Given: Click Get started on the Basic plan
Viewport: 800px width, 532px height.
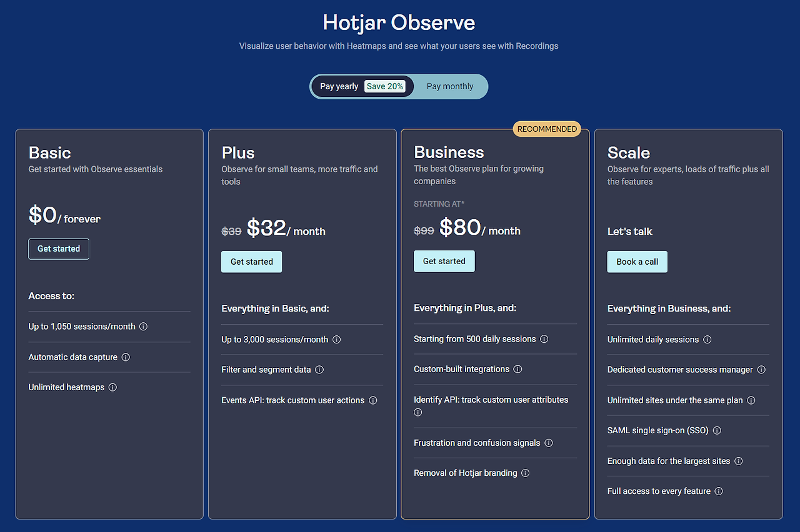Looking at the screenshot, I should 59,249.
